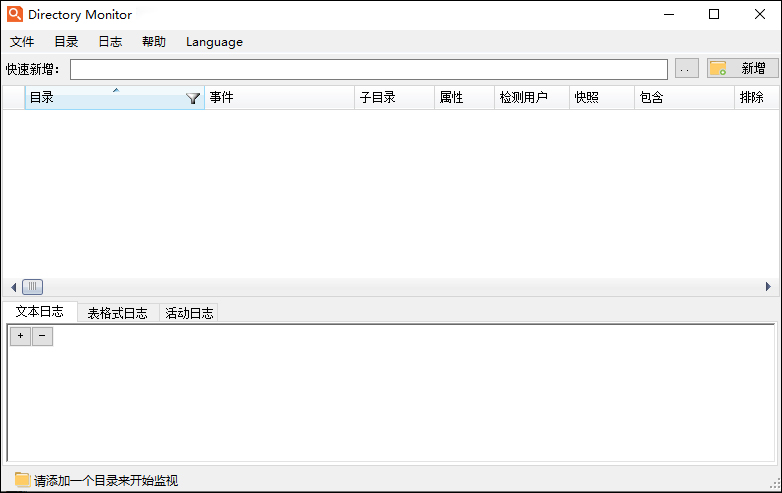This screenshot has height=493, width=782.
Task: Click the 事件 column header
Action: (279, 97)
